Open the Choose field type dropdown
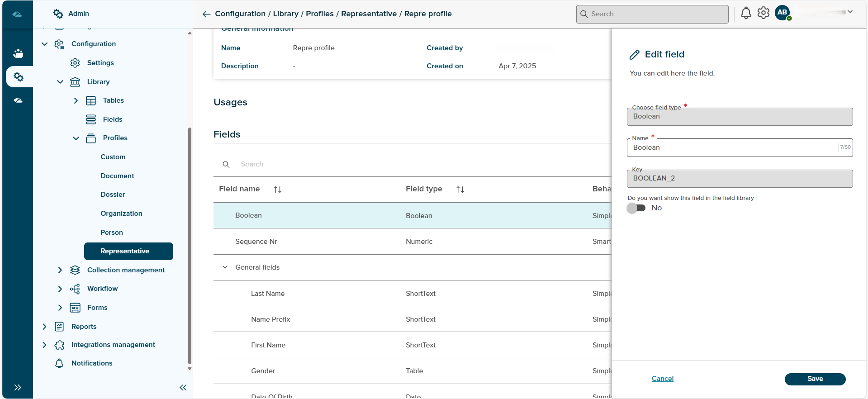 [740, 117]
